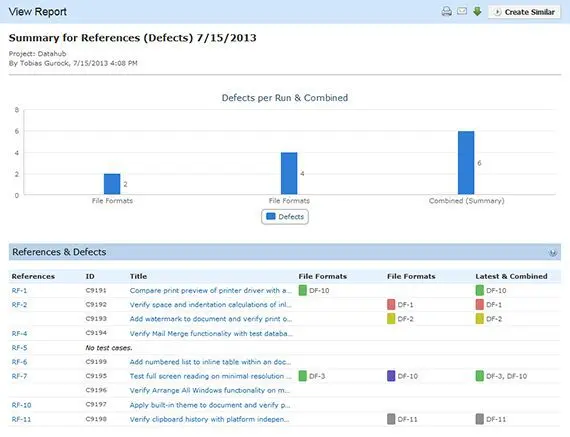The image size is (570, 437).
Task: Toggle the Defects legend item in chart
Action: 285,217
